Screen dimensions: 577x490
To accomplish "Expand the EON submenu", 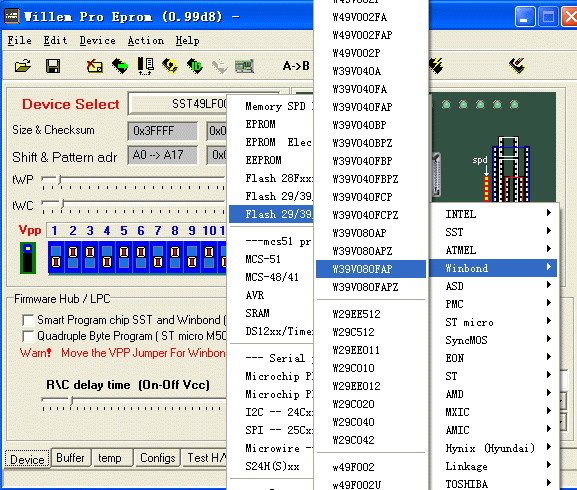I will pos(494,358).
